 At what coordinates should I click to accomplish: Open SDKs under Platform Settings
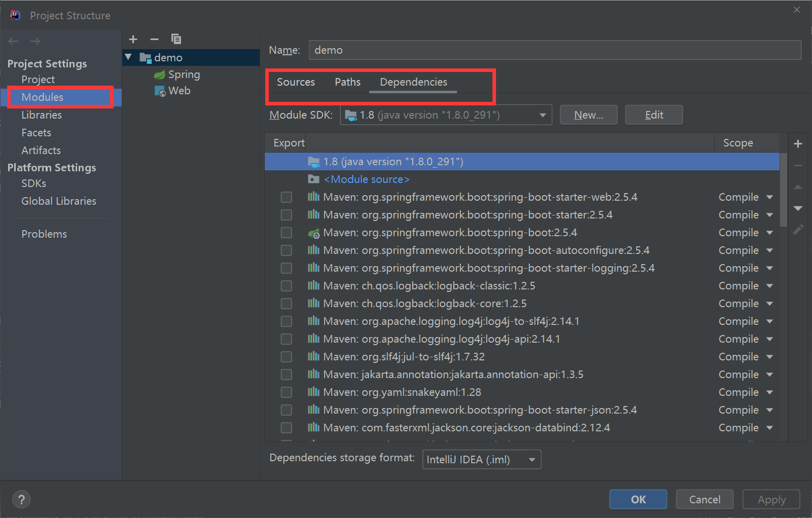33,183
